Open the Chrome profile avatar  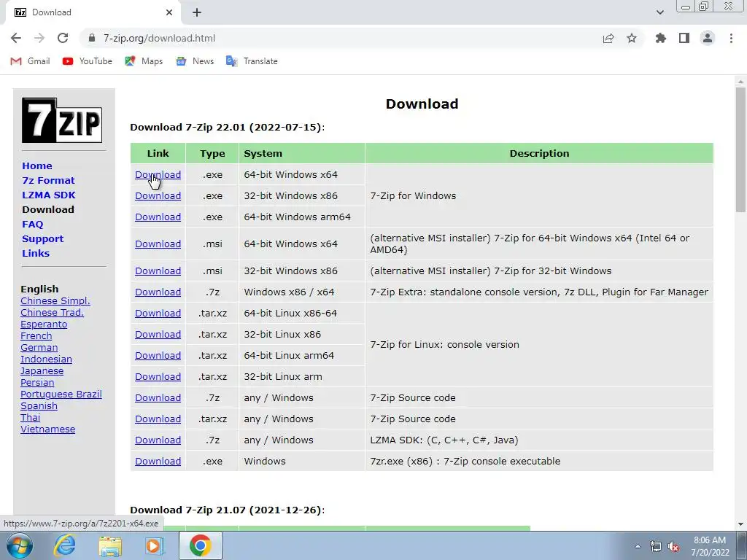[x=708, y=38]
